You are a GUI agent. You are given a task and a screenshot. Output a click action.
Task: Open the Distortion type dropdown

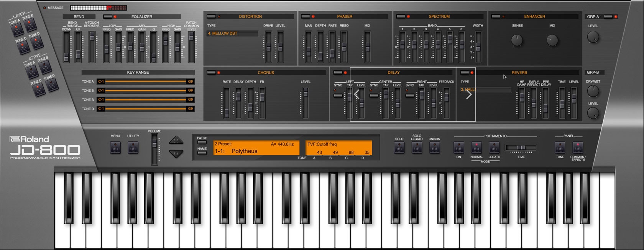coord(232,33)
